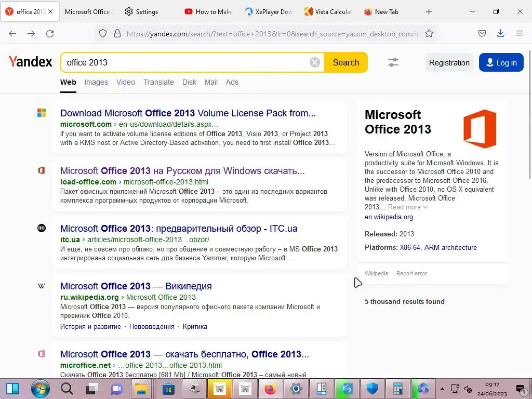Open the История и развитие sublink
This screenshot has height=399, width=532.
click(90, 326)
